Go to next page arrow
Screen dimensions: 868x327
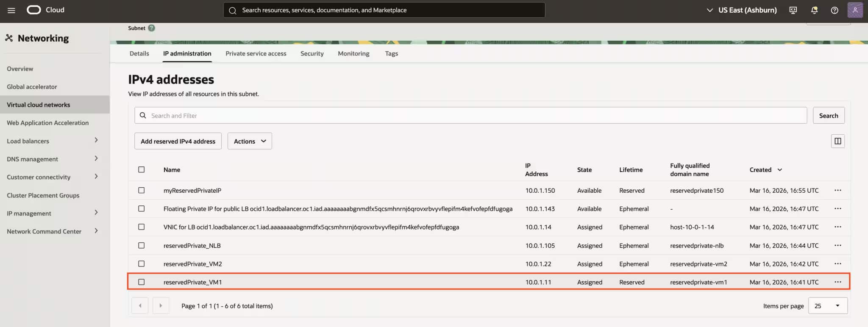click(x=161, y=305)
